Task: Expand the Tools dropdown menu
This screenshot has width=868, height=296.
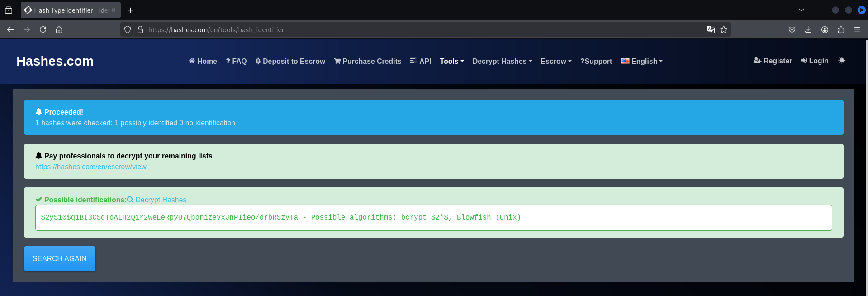Action: [451, 61]
